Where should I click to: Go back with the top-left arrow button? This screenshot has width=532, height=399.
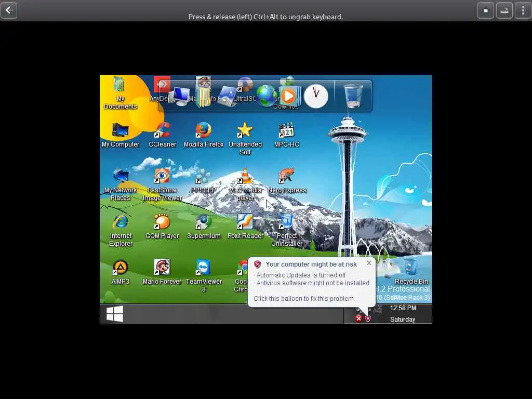9,10
